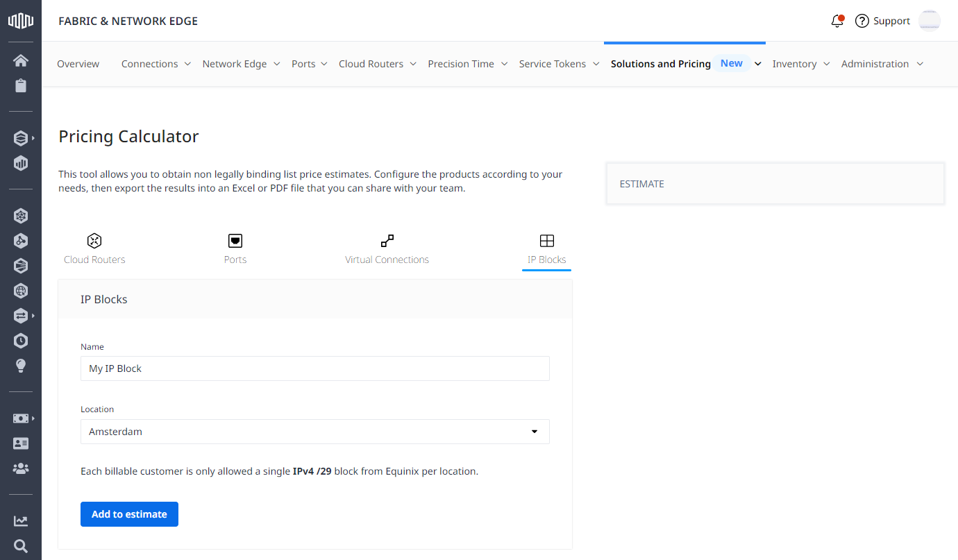Click the FABRIC & NETWORK EDGE title

128,21
